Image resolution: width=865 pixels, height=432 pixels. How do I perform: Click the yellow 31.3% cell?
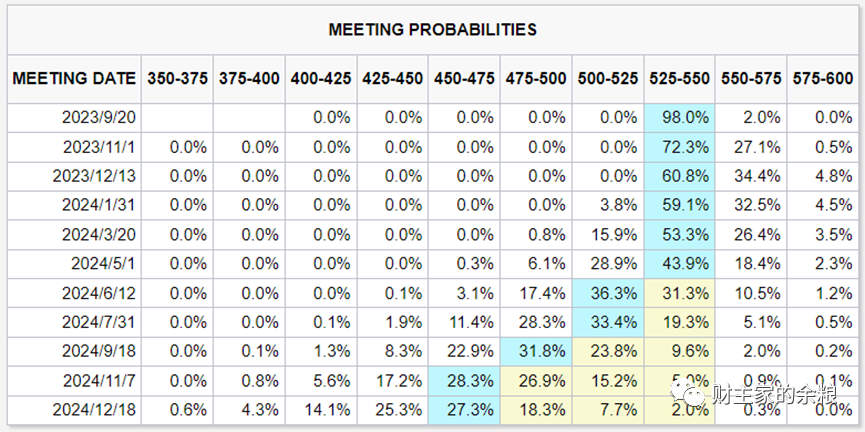[x=679, y=293]
